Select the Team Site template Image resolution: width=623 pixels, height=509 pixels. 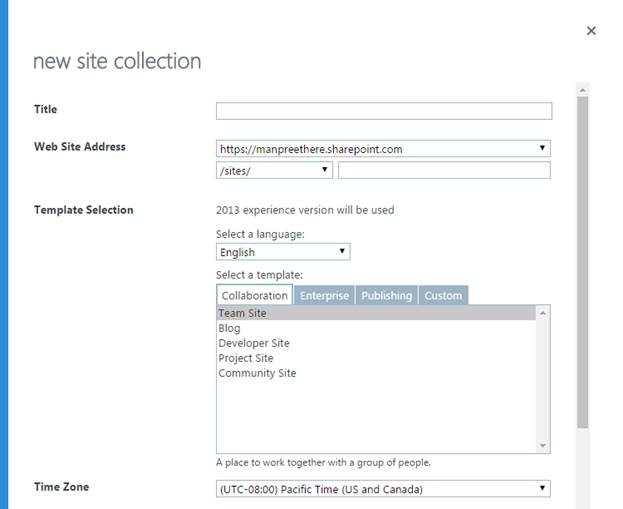[x=243, y=313]
